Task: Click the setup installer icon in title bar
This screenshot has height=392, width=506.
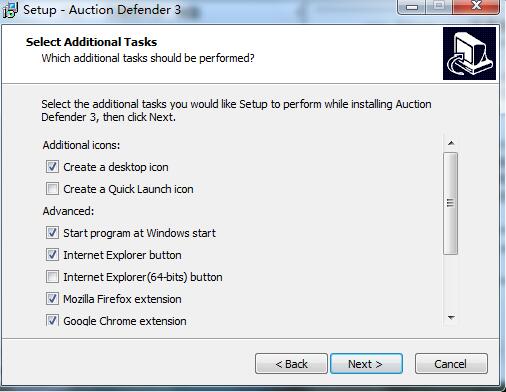Action: pyautogui.click(x=10, y=10)
